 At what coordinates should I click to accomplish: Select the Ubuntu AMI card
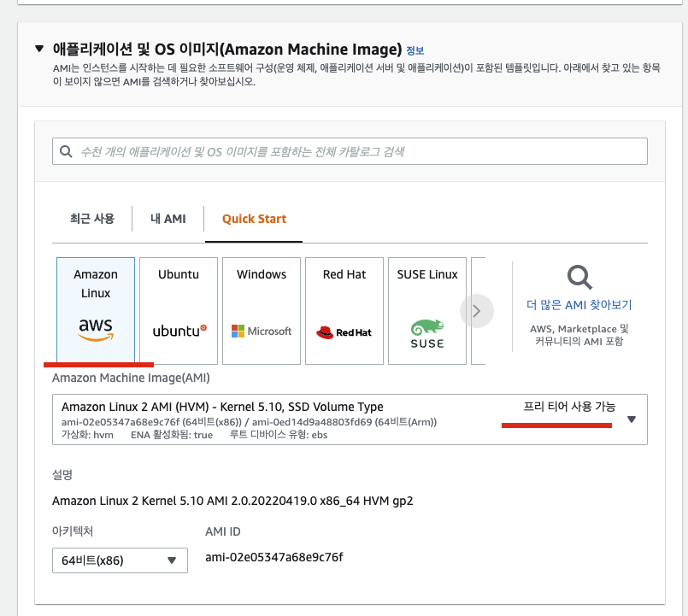[x=179, y=311]
